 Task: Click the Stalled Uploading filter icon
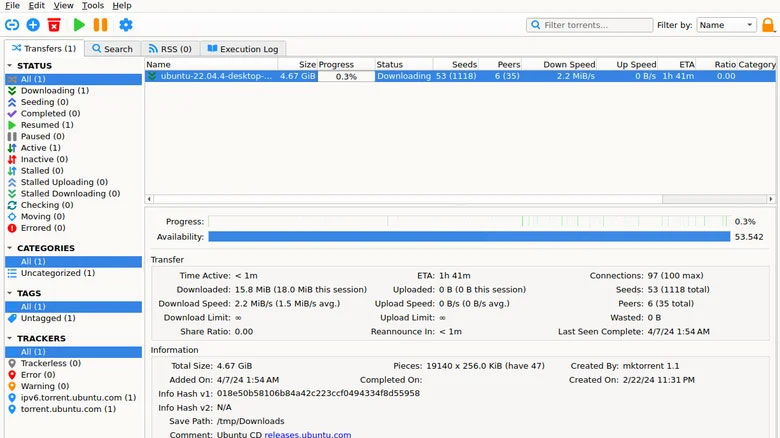[12, 182]
